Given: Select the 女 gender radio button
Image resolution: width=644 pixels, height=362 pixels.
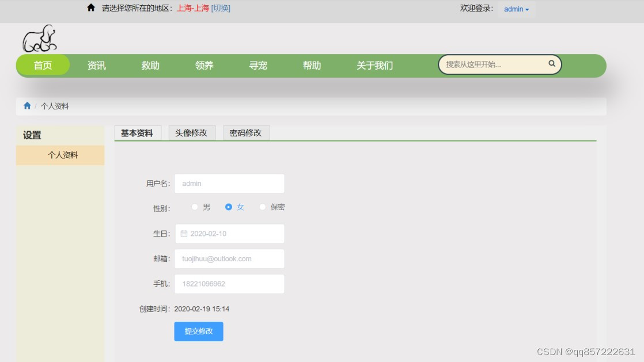Looking at the screenshot, I should coord(229,207).
